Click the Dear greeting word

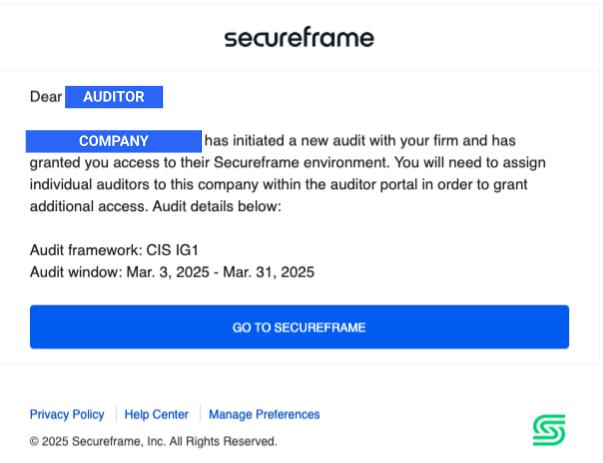click(x=46, y=97)
